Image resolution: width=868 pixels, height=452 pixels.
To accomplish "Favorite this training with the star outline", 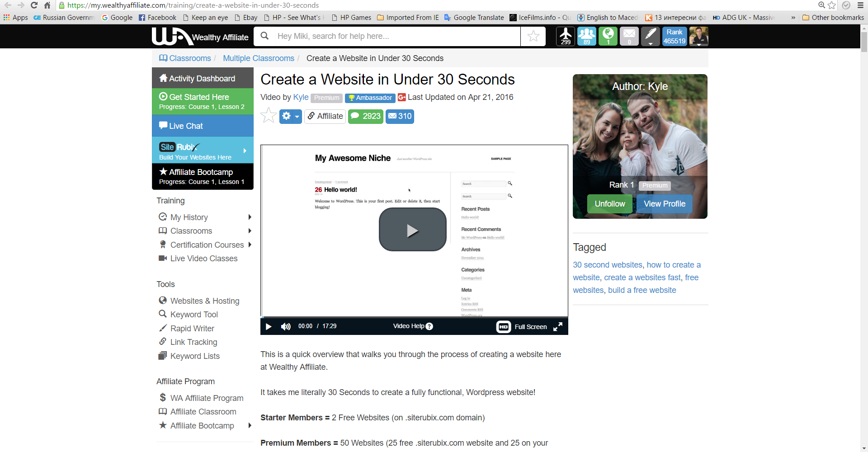I will pyautogui.click(x=269, y=116).
